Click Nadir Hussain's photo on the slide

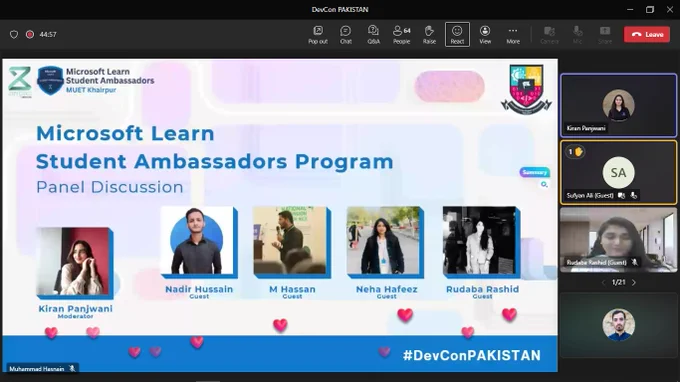[198, 241]
